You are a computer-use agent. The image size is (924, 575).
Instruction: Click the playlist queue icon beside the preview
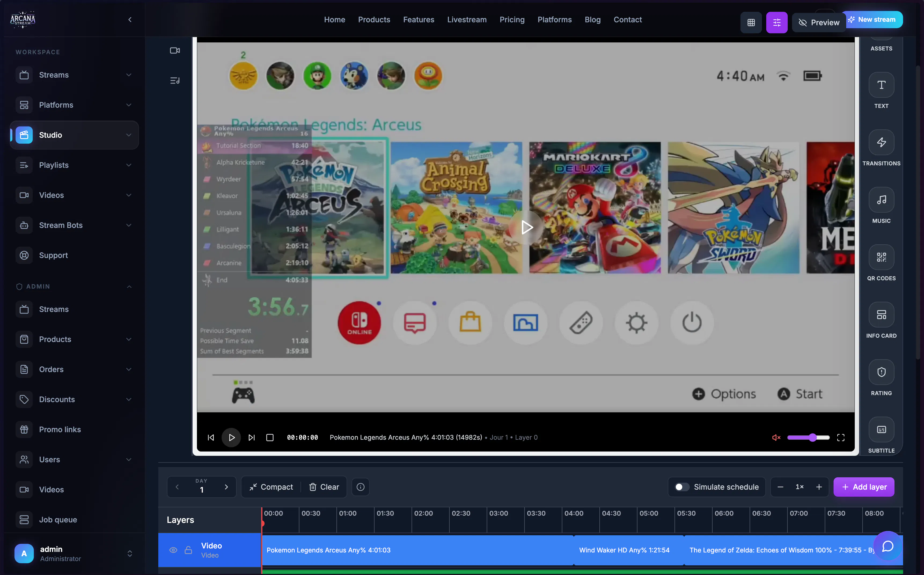pos(175,81)
